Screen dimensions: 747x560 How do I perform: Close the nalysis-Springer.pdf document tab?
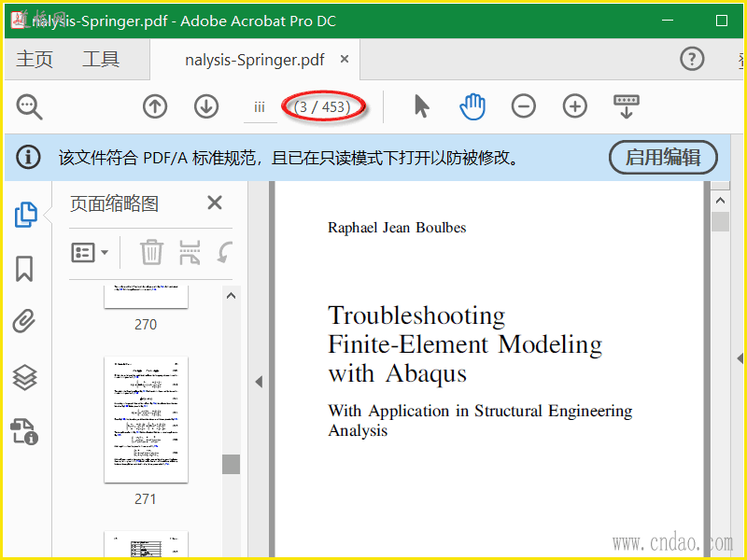pos(345,59)
